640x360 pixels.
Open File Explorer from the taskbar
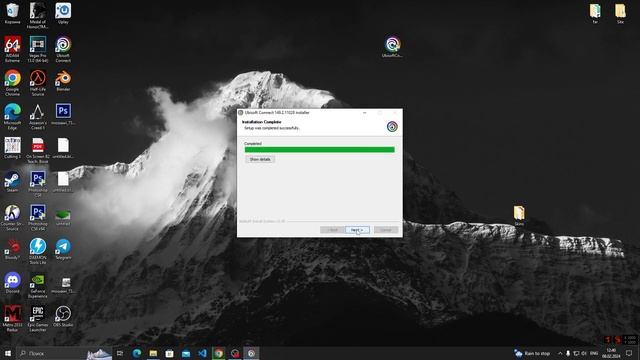[153, 353]
